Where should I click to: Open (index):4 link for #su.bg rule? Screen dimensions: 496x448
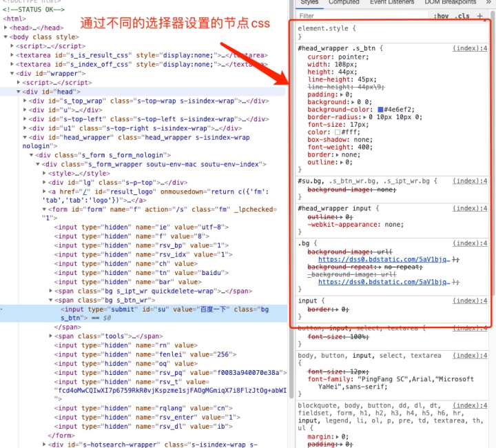tap(470, 181)
